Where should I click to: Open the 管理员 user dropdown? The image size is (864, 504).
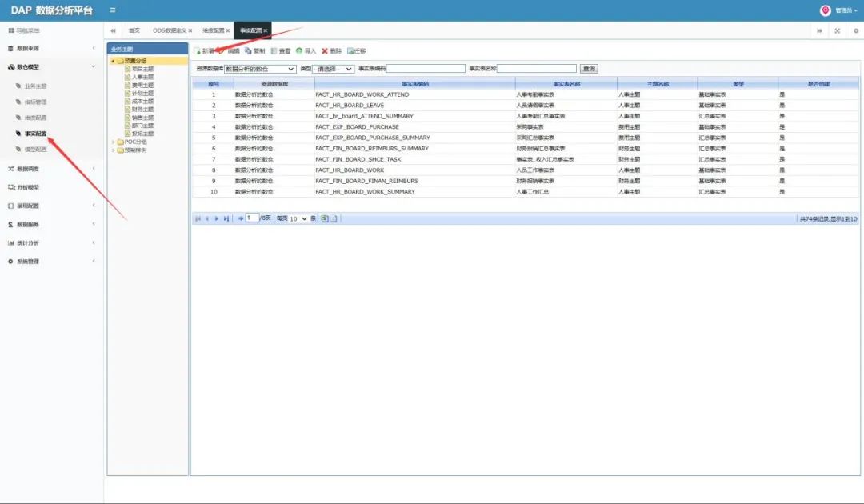pyautogui.click(x=846, y=10)
